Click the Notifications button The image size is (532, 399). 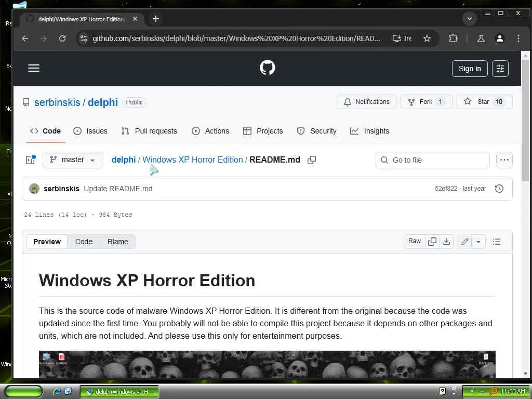click(x=366, y=102)
